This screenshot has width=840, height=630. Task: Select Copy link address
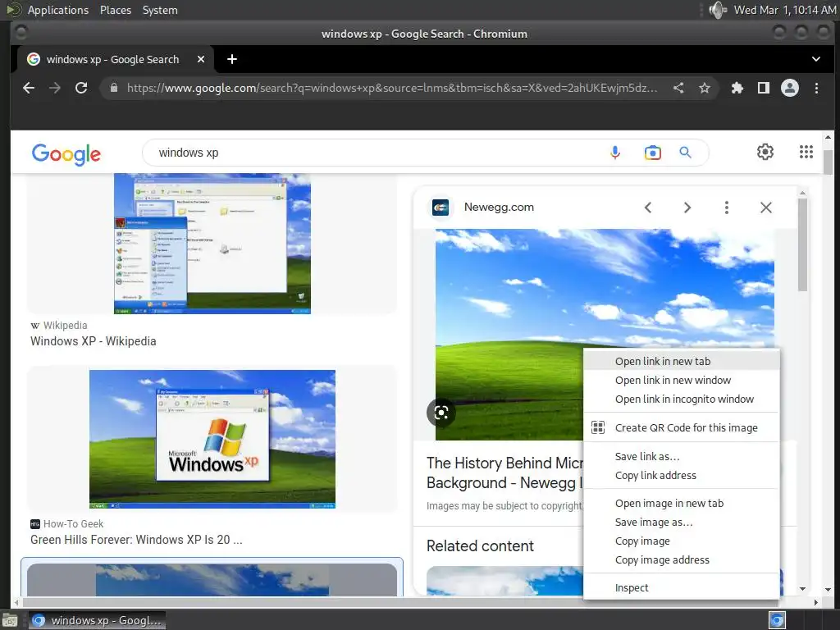point(681,475)
